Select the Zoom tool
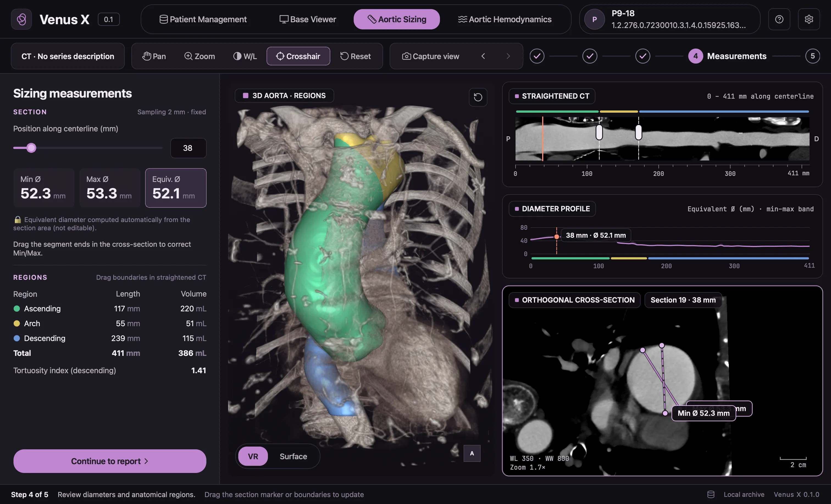This screenshot has height=504, width=831. click(200, 56)
